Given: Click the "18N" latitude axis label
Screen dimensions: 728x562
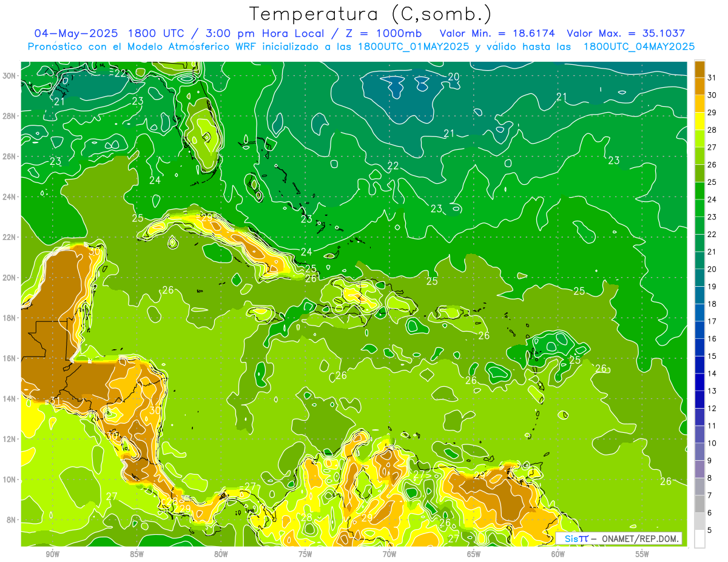Looking at the screenshot, I should tap(9, 318).
